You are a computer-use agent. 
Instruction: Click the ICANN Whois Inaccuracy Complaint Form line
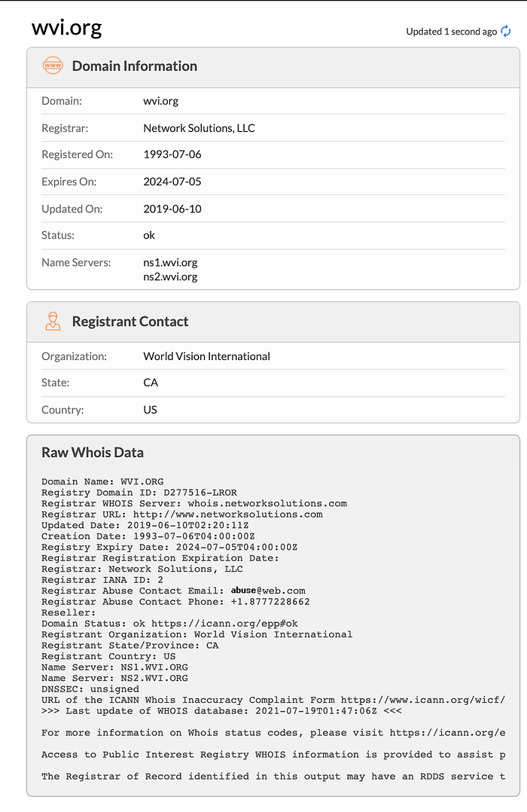[273, 701]
